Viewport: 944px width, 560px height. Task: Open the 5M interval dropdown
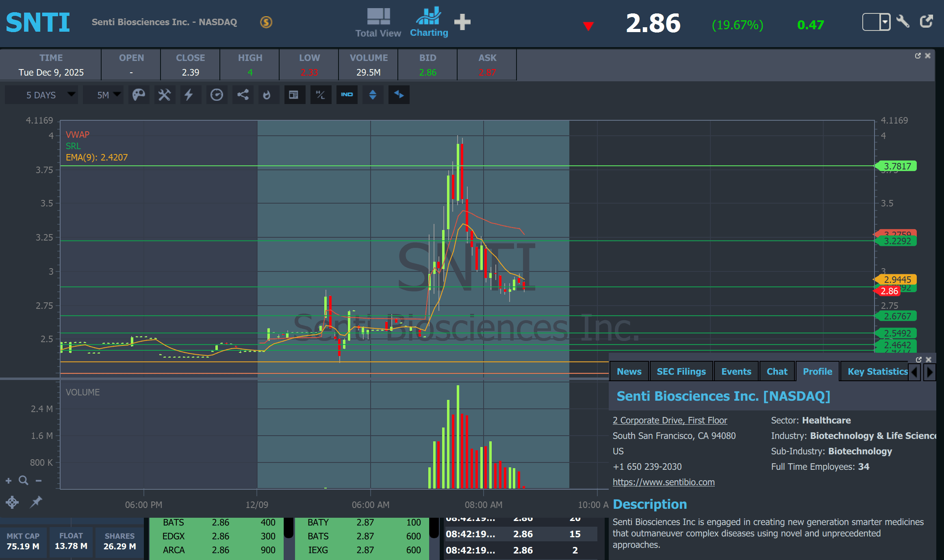click(103, 95)
